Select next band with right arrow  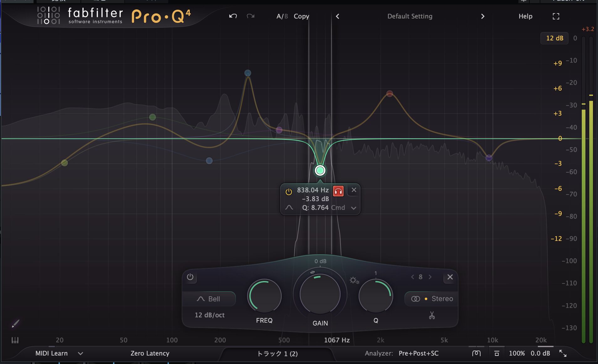point(430,277)
